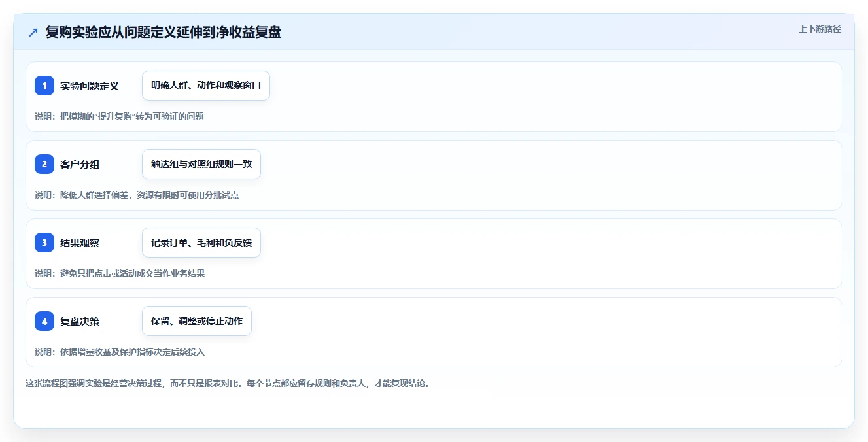Click the arrow icon beside the flowchart title
Viewport: 868px width, 442px height.
pyautogui.click(x=33, y=32)
